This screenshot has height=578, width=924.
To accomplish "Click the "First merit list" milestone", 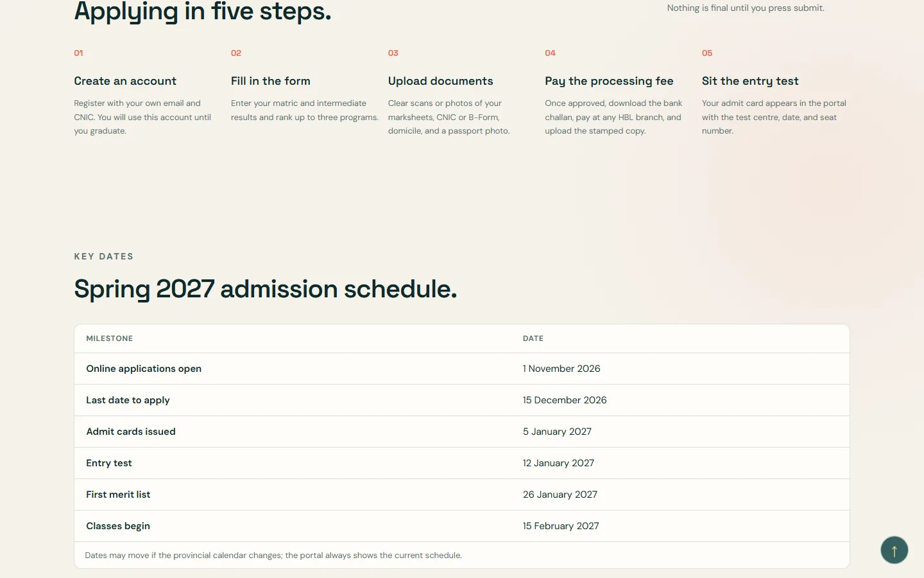I will [x=118, y=495].
